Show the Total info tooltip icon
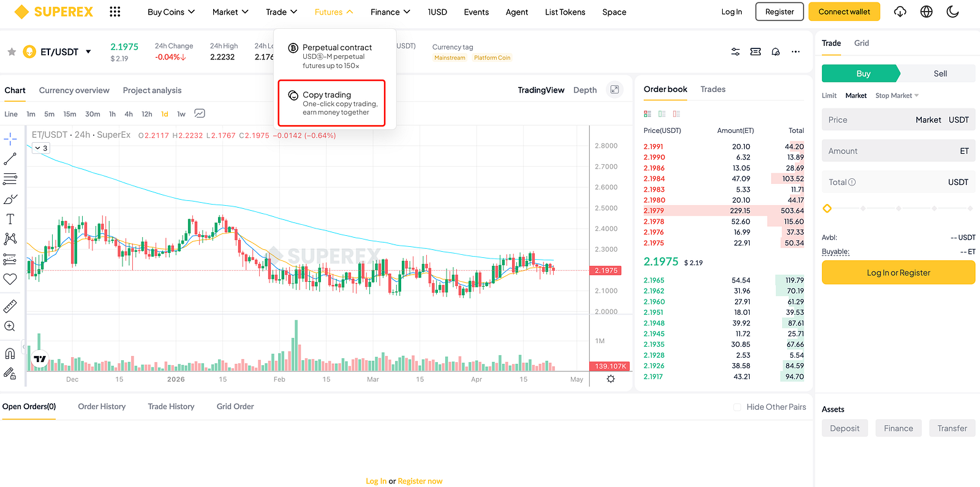This screenshot has height=487, width=980. [x=852, y=182]
